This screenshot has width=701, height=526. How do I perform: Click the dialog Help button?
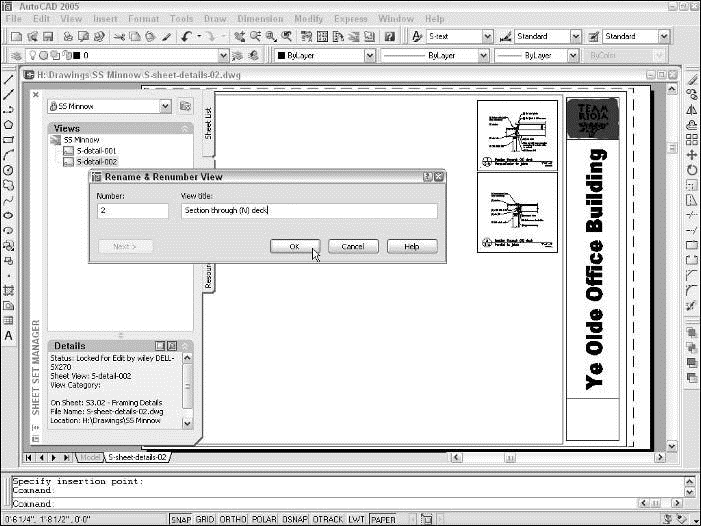[412, 246]
